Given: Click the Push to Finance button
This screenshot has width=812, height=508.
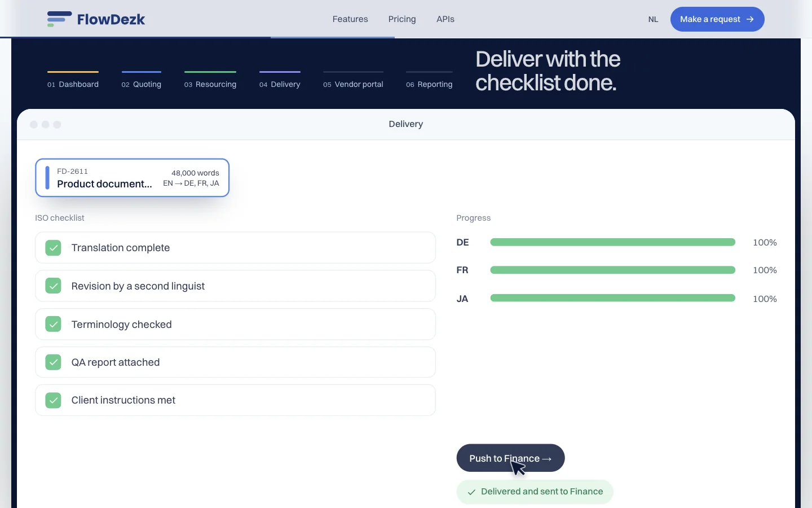Looking at the screenshot, I should [510, 458].
